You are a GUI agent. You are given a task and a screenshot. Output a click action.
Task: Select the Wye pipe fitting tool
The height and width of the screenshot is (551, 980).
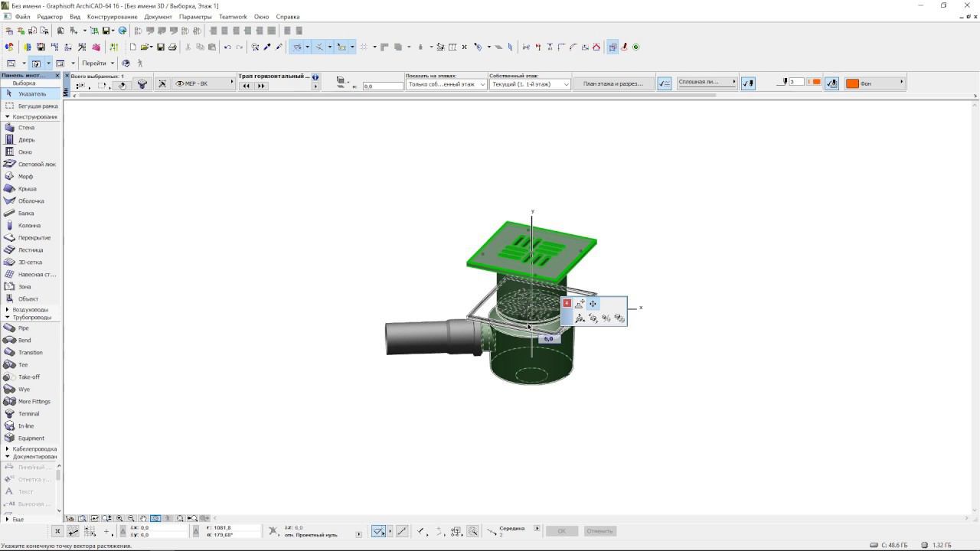(x=24, y=390)
